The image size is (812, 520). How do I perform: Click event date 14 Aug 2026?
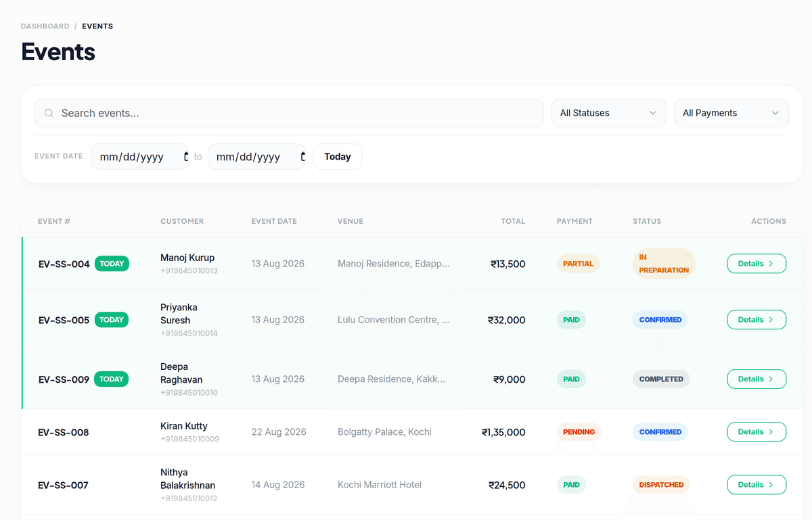pos(278,485)
